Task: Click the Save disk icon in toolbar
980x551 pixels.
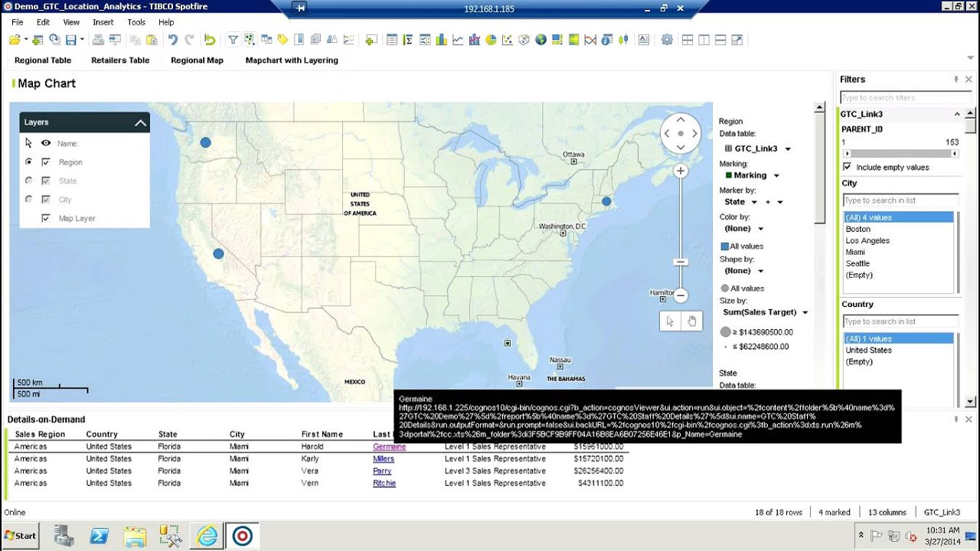Action: (x=70, y=40)
